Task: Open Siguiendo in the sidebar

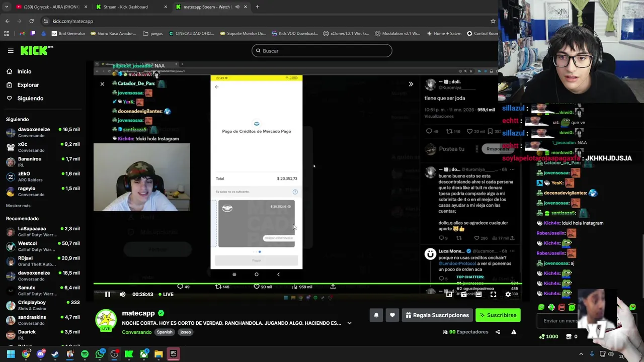Action: [30, 99]
